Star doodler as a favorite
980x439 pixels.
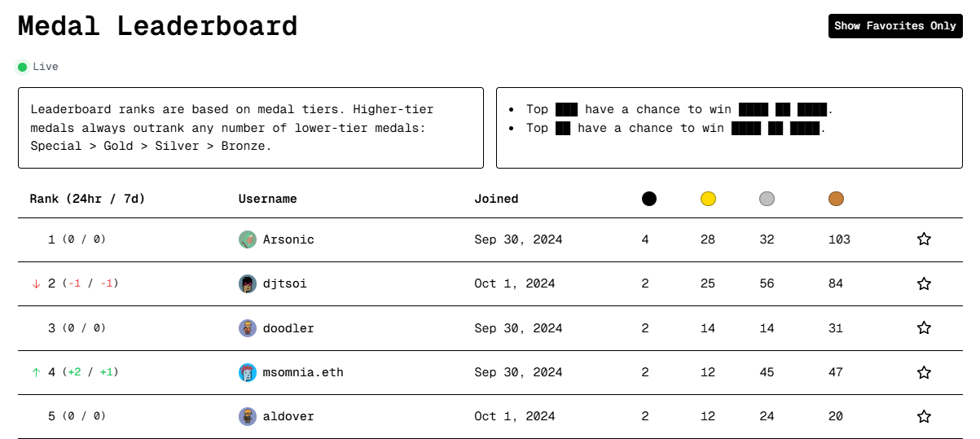point(924,328)
